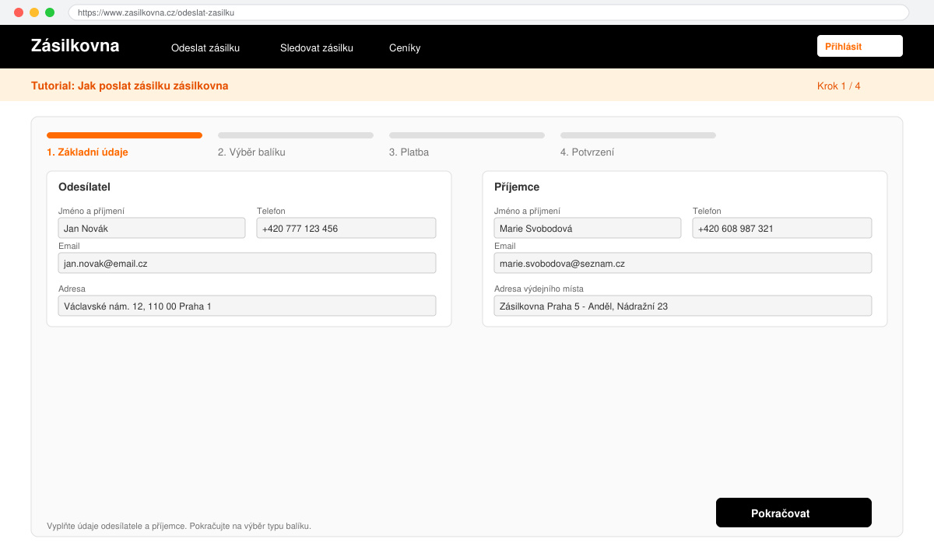Focus the sender name field Jan Novák
This screenshot has width=934, height=560.
[x=152, y=228]
